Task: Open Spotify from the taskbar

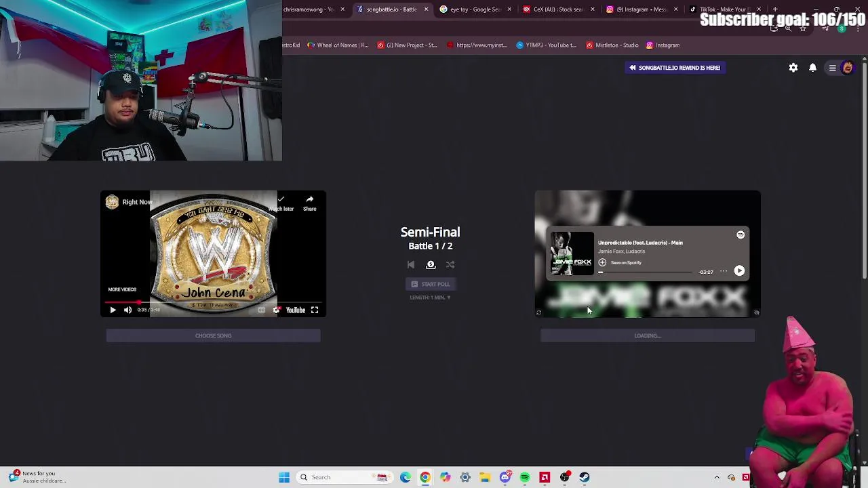Action: [x=525, y=477]
